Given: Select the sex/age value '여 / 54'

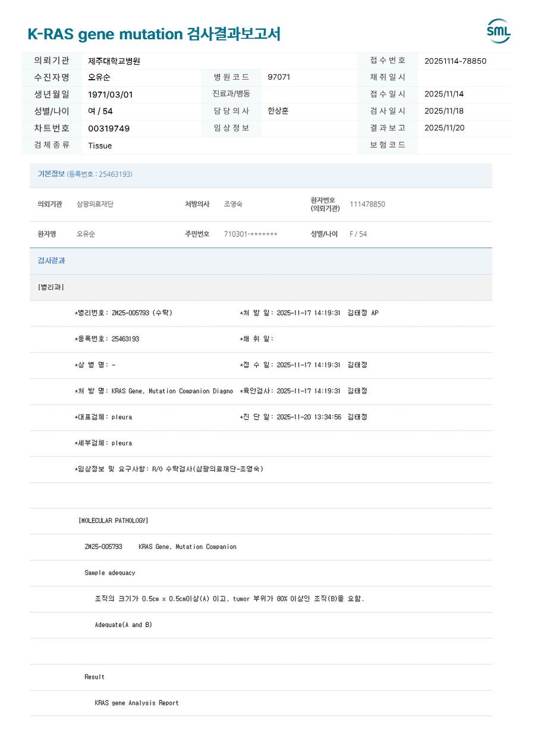Looking at the screenshot, I should point(100,111).
